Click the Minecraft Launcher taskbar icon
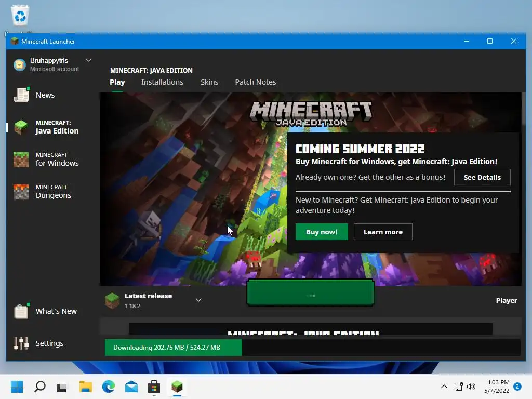Viewport: 532px width, 399px height. pyautogui.click(x=177, y=387)
